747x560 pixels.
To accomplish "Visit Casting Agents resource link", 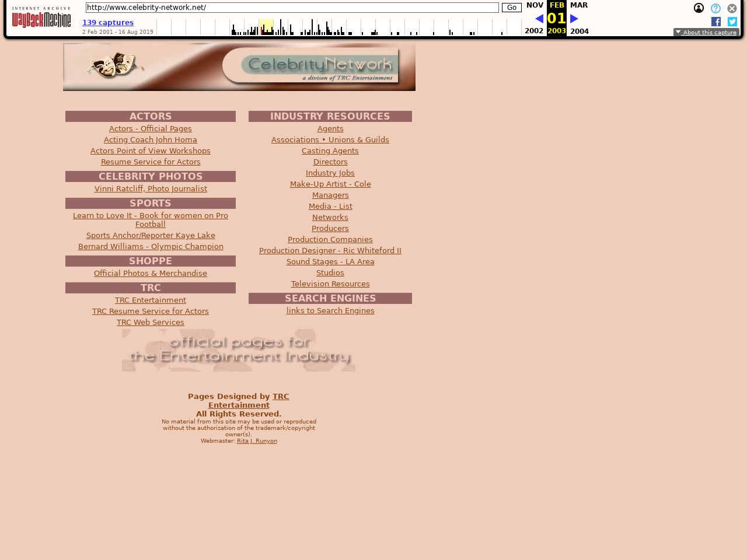I will click(x=330, y=151).
